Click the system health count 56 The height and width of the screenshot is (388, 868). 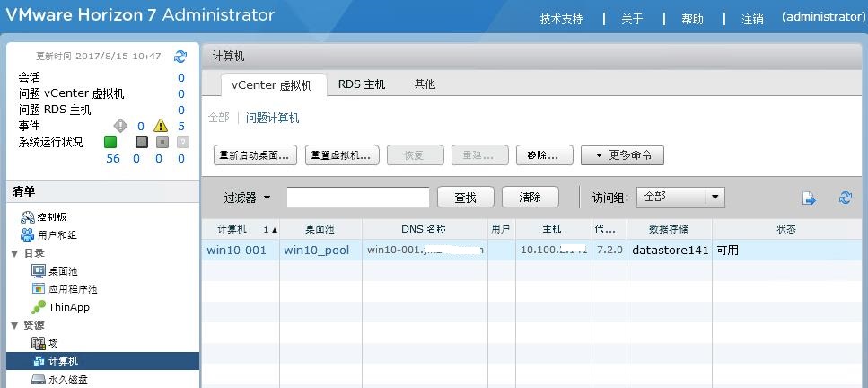(x=113, y=159)
